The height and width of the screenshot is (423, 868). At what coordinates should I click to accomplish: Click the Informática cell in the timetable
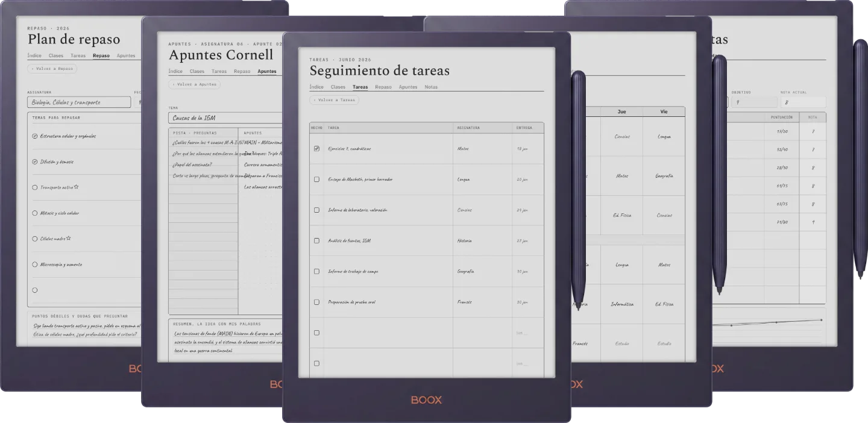[621, 304]
